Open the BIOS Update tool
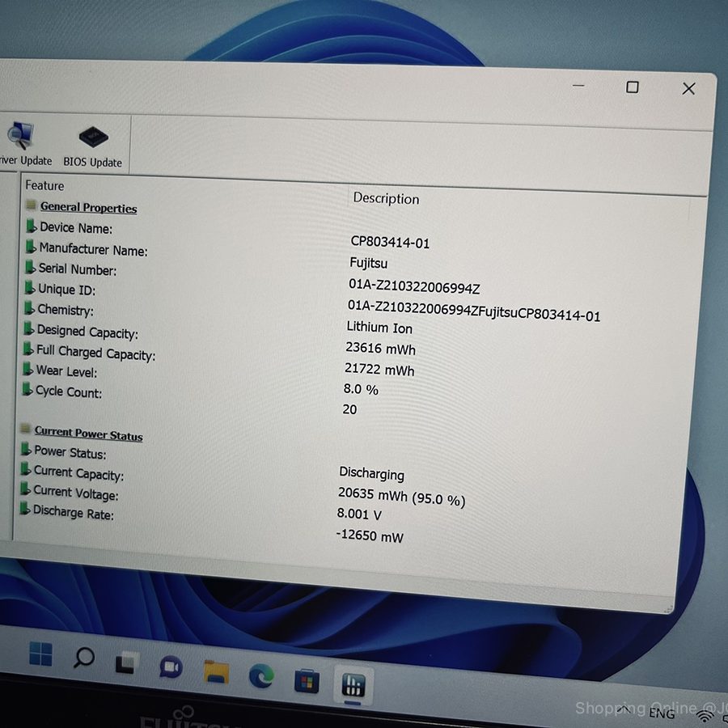The width and height of the screenshot is (728, 728). (93, 146)
